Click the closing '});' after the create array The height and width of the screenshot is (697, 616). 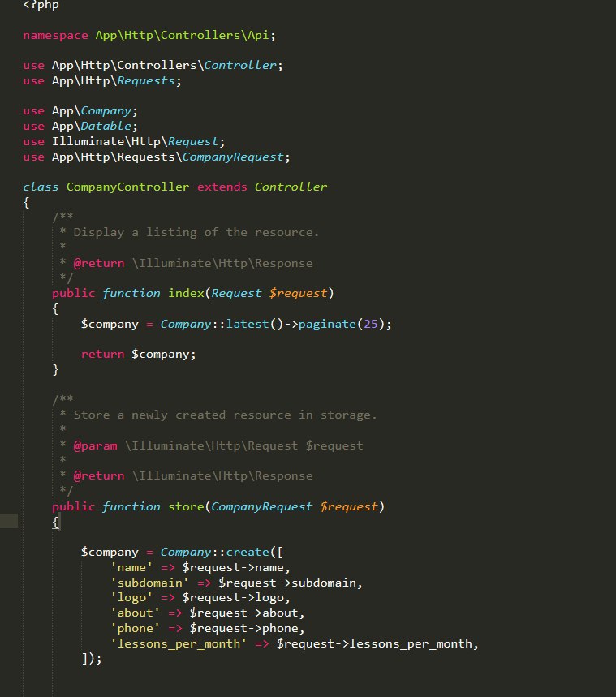[92, 659]
